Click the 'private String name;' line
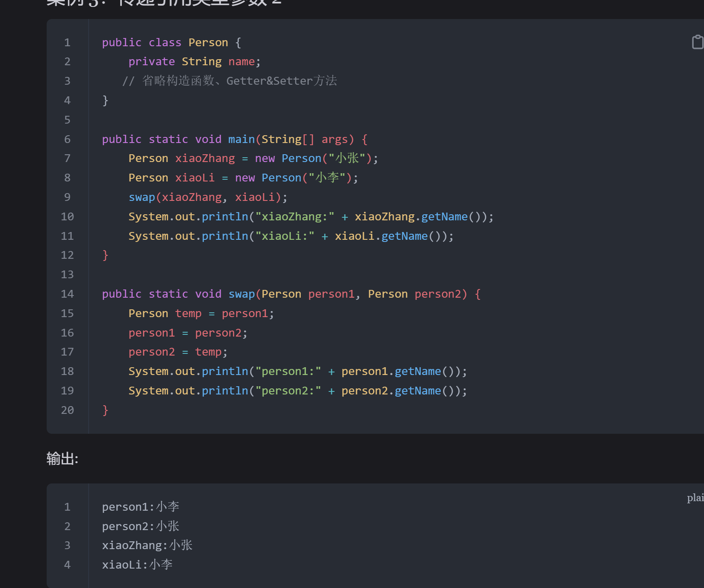Viewport: 704px width, 588px height. 194,62
